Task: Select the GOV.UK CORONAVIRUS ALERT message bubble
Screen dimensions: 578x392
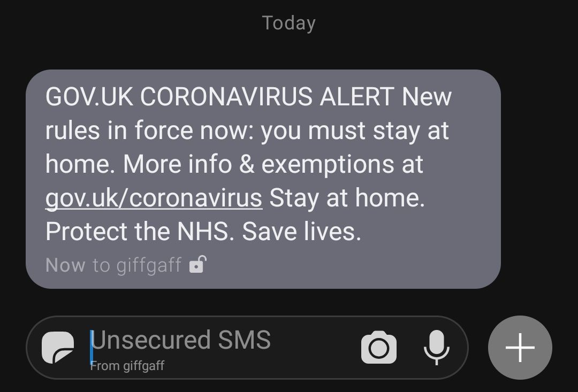Action: (263, 179)
